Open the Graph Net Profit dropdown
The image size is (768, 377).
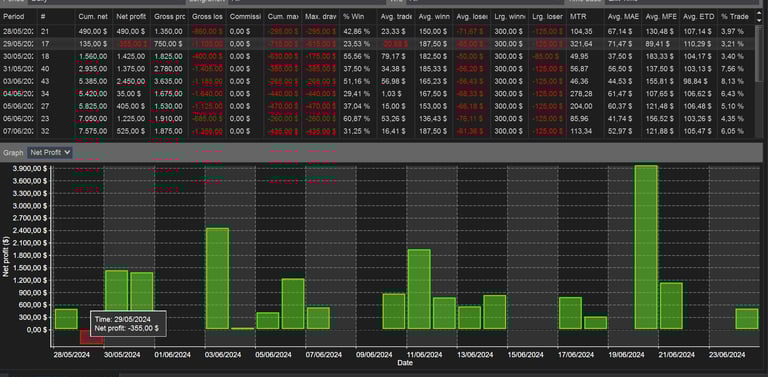[50, 153]
